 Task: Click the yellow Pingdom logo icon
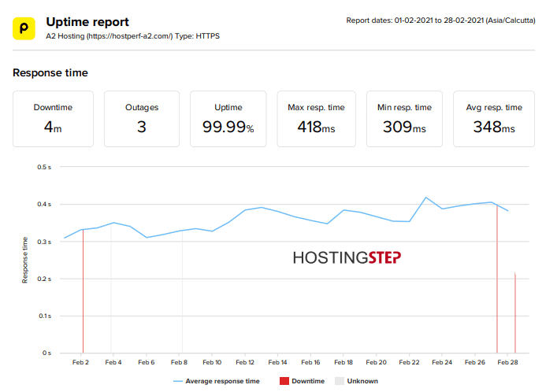(24, 28)
